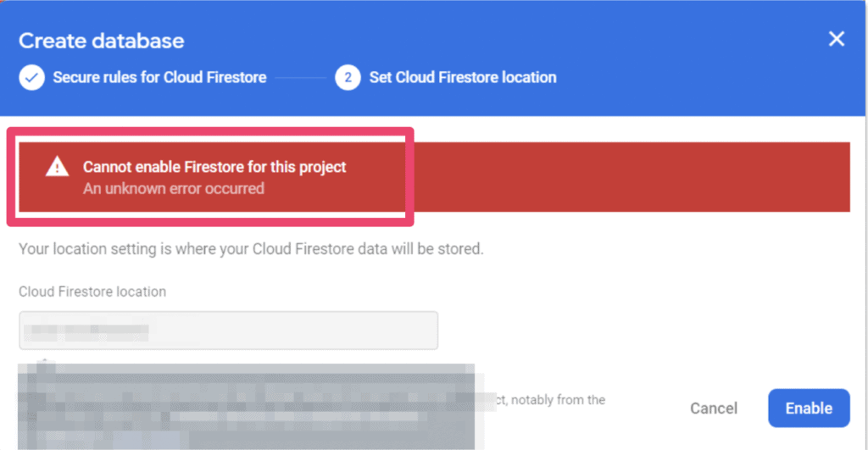Viewport: 868px width, 450px height.
Task: Open the Cloud Firestore location dropdown
Action: [x=228, y=331]
